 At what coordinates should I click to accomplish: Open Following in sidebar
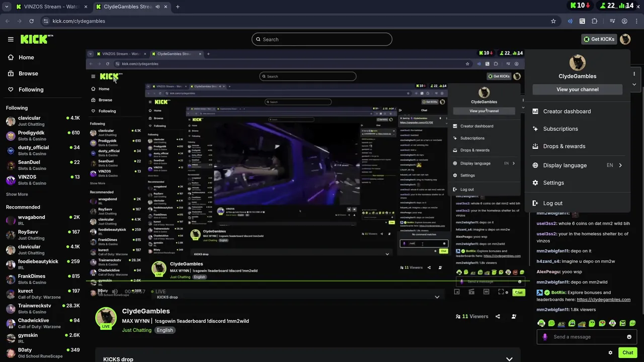[26, 89]
